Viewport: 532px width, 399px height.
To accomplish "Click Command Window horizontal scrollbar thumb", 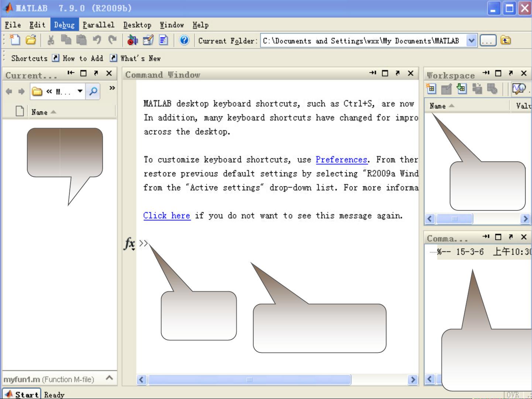I will click(250, 379).
